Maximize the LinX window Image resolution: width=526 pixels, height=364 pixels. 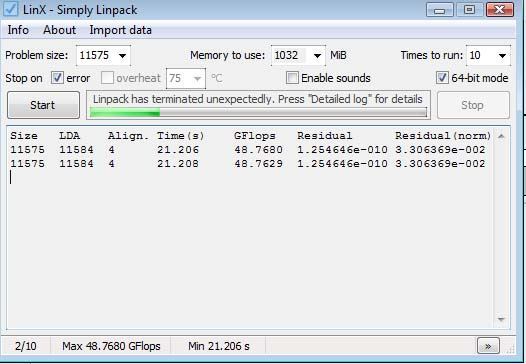click(x=469, y=10)
